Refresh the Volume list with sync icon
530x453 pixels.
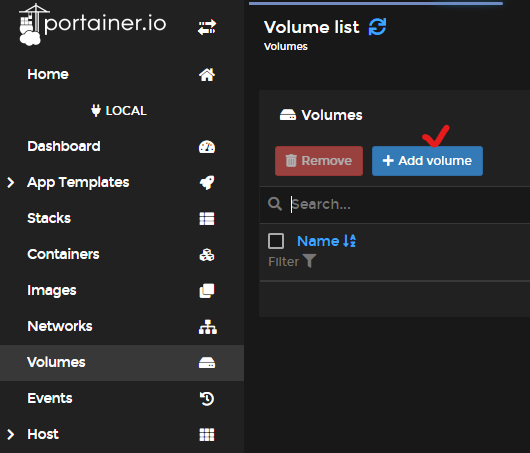377,27
